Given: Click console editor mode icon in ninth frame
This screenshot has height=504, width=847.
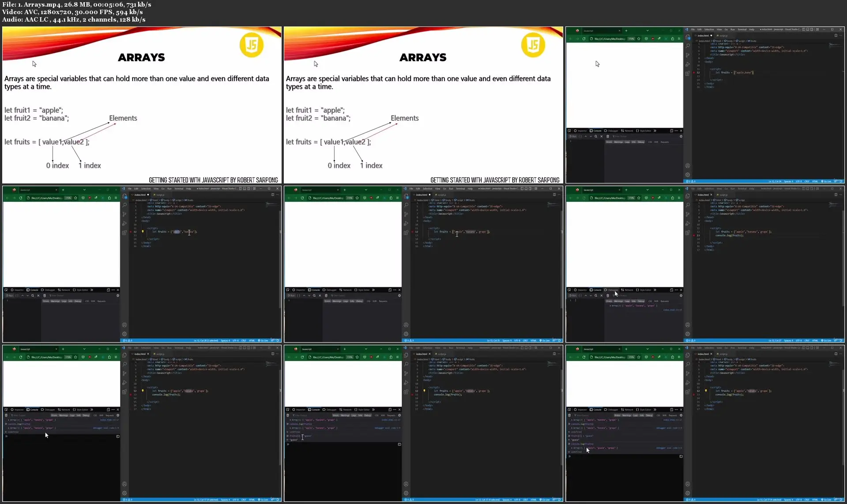Looking at the screenshot, I should click(681, 456).
